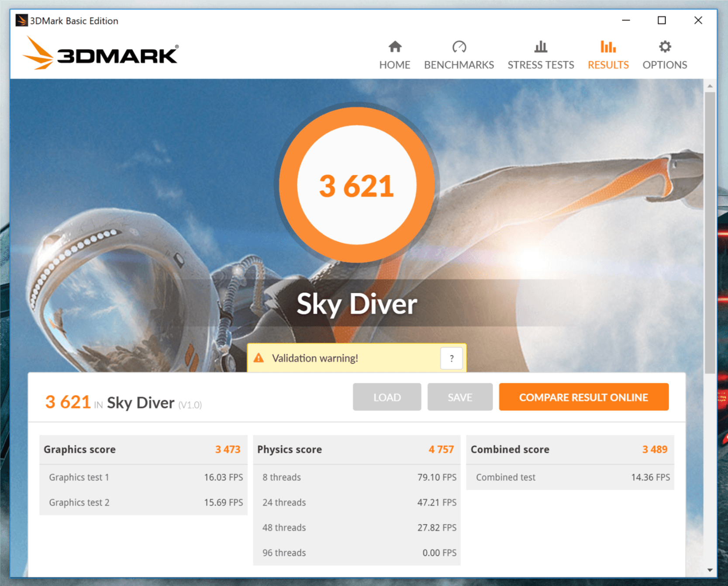Image resolution: width=728 pixels, height=586 pixels.
Task: Click the Combined score heading
Action: coord(510,449)
